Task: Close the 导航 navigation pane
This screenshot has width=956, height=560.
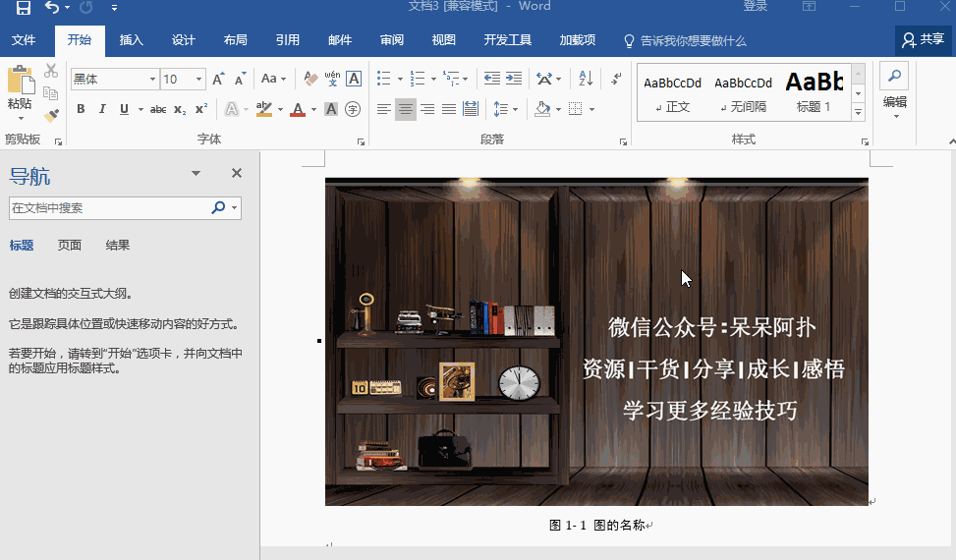Action: tap(237, 173)
